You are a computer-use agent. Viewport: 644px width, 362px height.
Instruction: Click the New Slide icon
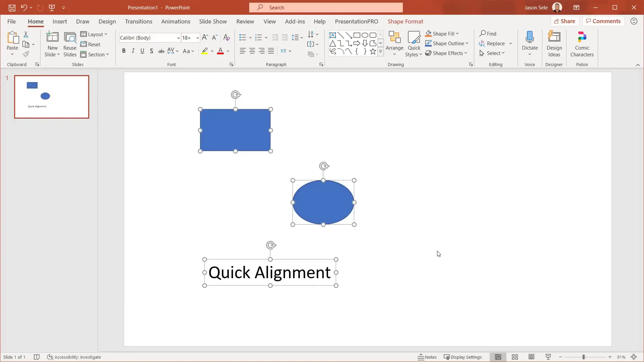(52, 37)
